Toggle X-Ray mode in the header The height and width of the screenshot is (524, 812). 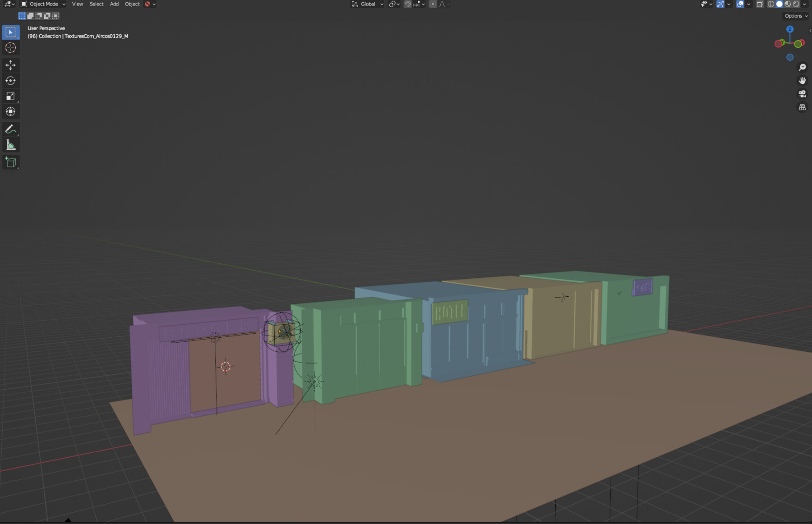[x=760, y=4]
